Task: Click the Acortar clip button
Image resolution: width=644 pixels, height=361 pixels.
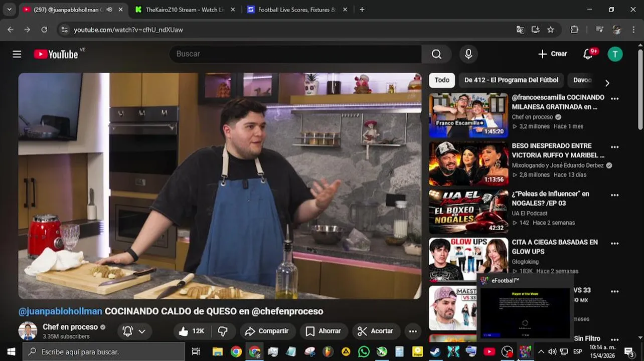Action: pyautogui.click(x=376, y=331)
